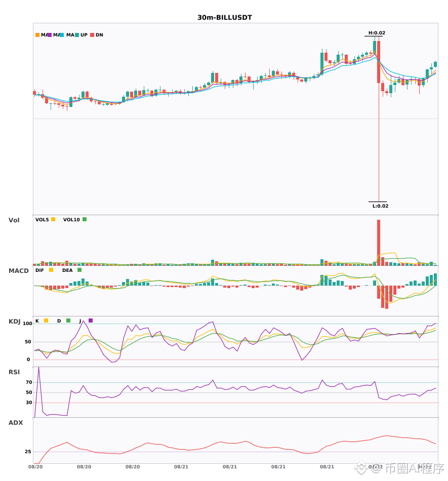Select the Vol panel label
The image size is (448, 481).
click(14, 220)
